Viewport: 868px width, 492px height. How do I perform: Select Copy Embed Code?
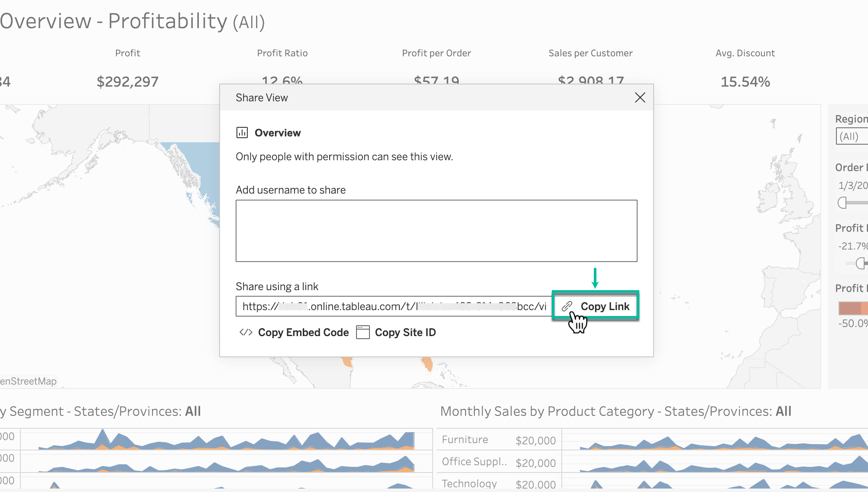click(303, 332)
